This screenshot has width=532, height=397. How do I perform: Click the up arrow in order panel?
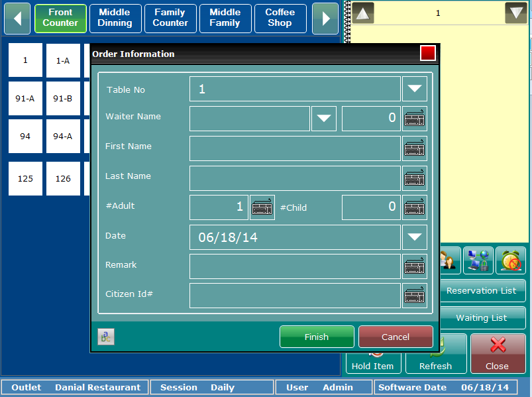click(363, 13)
